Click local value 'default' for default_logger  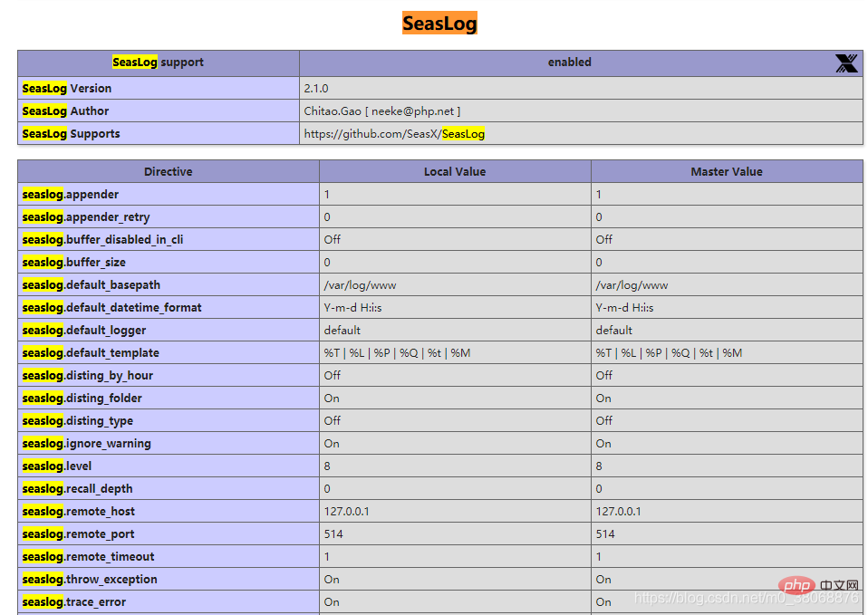coord(342,331)
